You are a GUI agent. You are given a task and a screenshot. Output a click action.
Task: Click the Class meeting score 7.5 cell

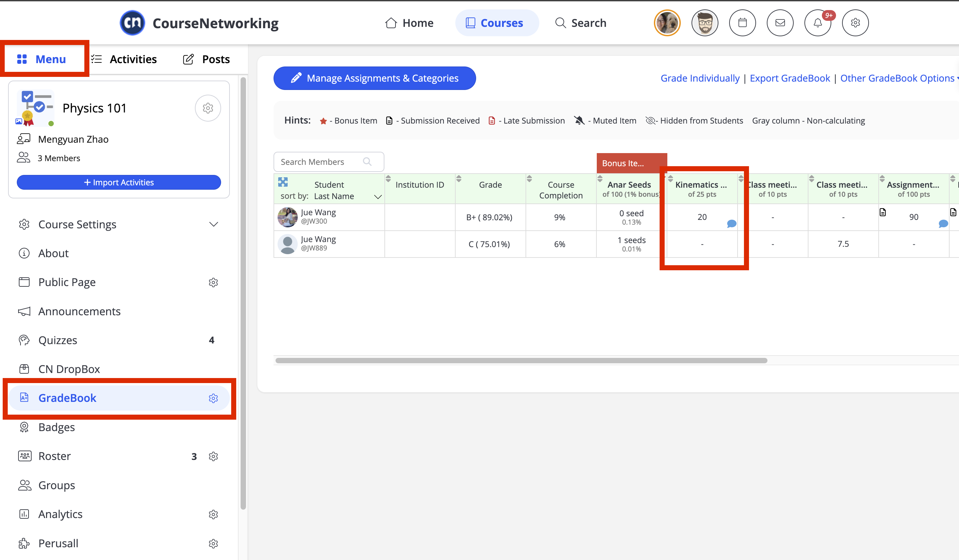[x=843, y=244]
